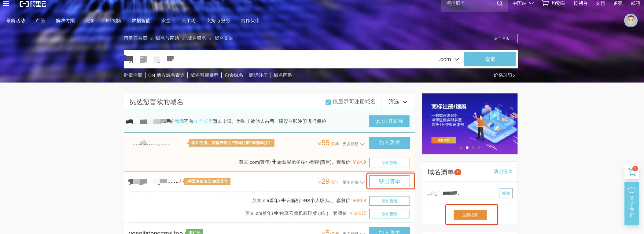Select second carousel dot on banner
This screenshot has height=234, width=644.
[467, 148]
